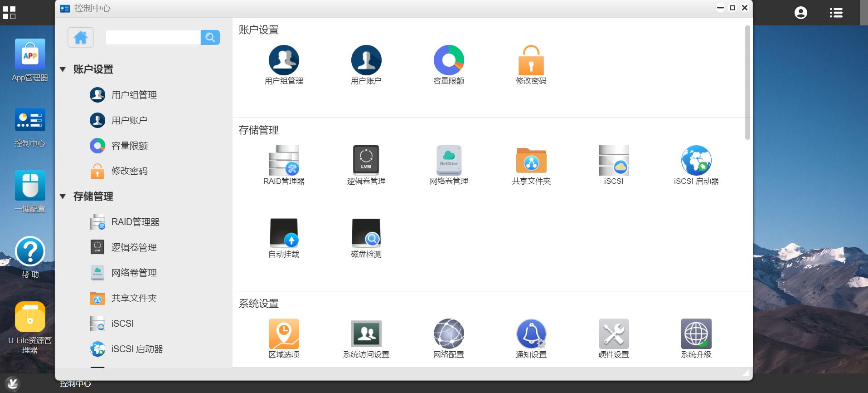This screenshot has width=868, height=393.
Task: Open iSCSI icon in main panel
Action: click(x=614, y=160)
